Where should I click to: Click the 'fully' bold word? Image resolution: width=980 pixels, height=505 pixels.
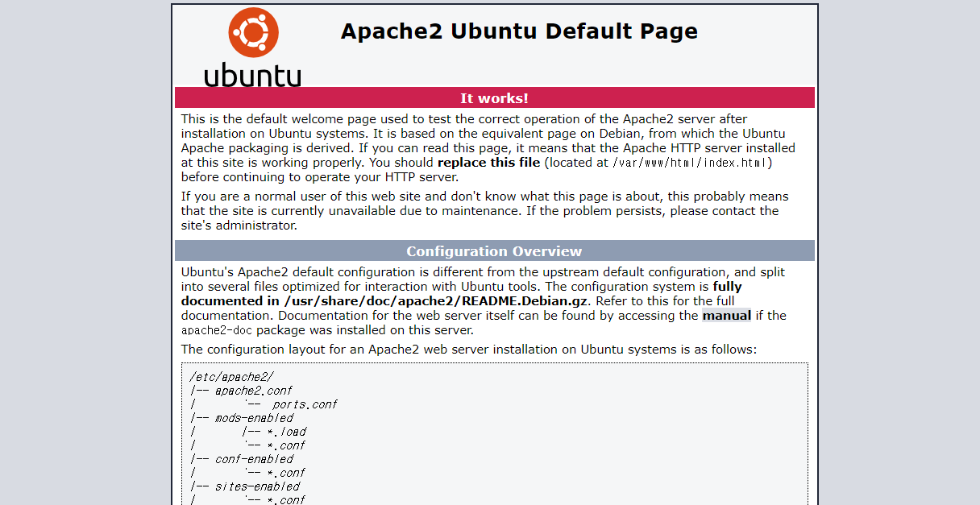click(x=727, y=287)
